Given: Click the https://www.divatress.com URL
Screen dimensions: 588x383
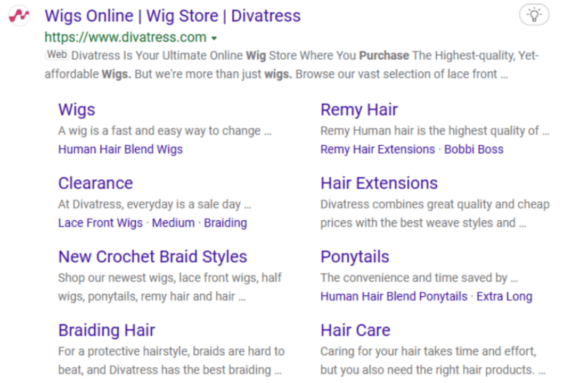Looking at the screenshot, I should pos(126,37).
